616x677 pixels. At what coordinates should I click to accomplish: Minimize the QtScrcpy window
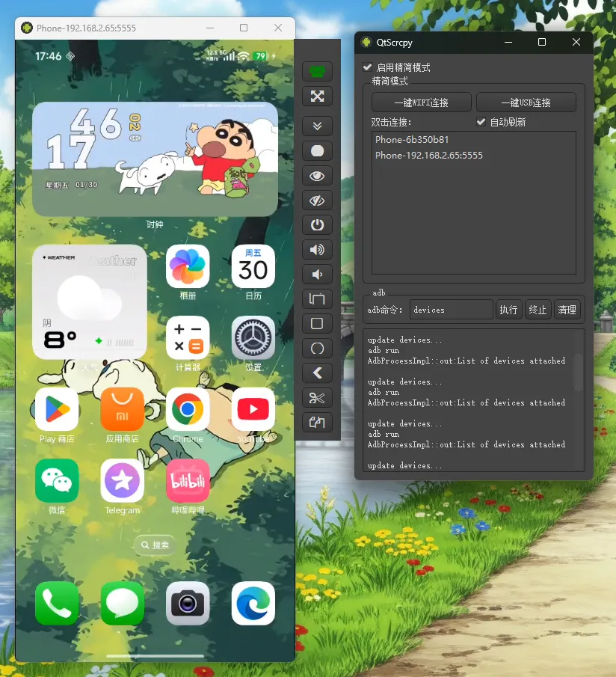click(x=508, y=42)
